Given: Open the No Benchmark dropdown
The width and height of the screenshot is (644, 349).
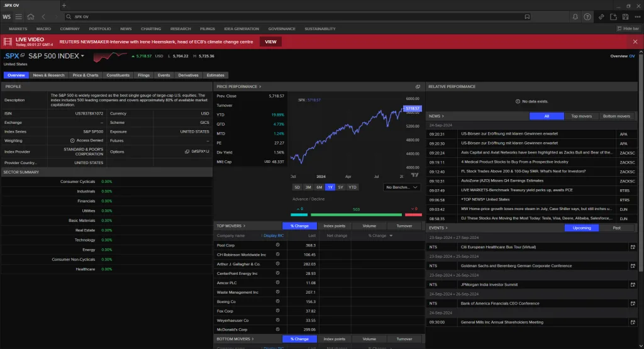Looking at the screenshot, I should [402, 187].
